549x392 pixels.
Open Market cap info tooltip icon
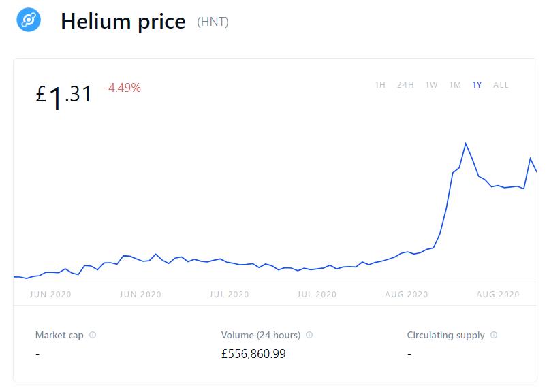(93, 335)
